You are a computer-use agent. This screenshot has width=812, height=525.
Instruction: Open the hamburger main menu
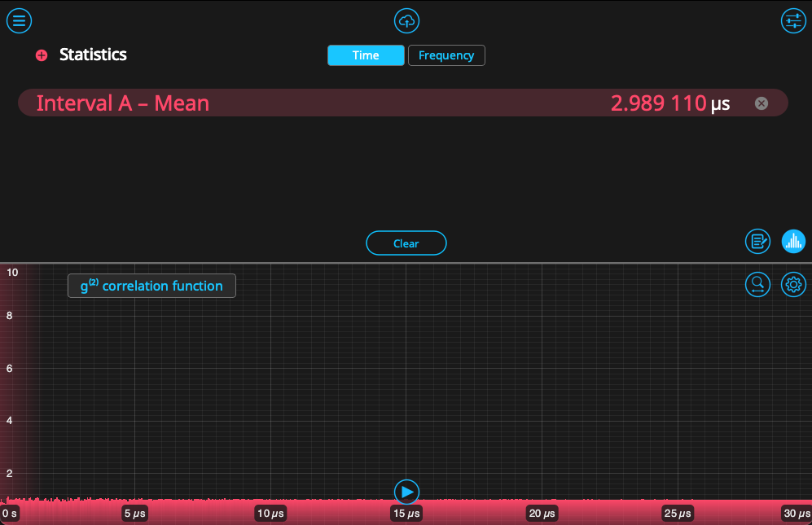[19, 21]
